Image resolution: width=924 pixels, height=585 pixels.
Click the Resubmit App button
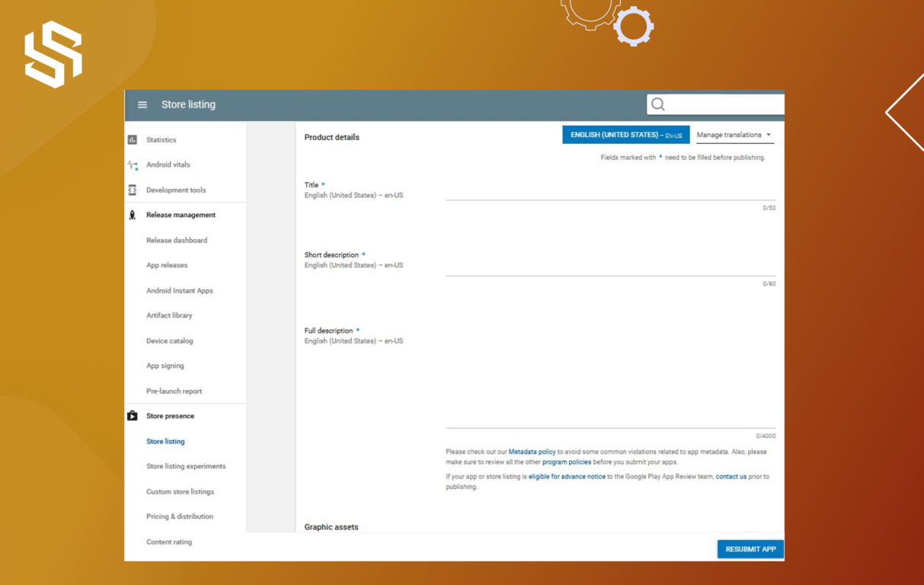(750, 549)
